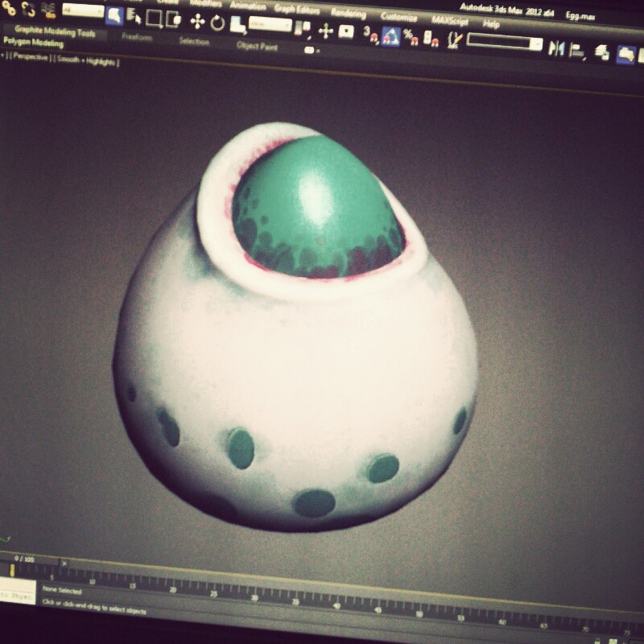The image size is (644, 644).
Task: Click the 'Click or click-and-drag' prompt line
Action: coord(94,607)
